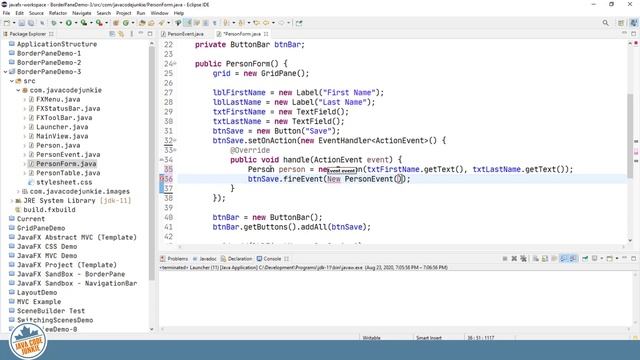
Task: Go to last edit location icon
Action: click(x=256, y=23)
